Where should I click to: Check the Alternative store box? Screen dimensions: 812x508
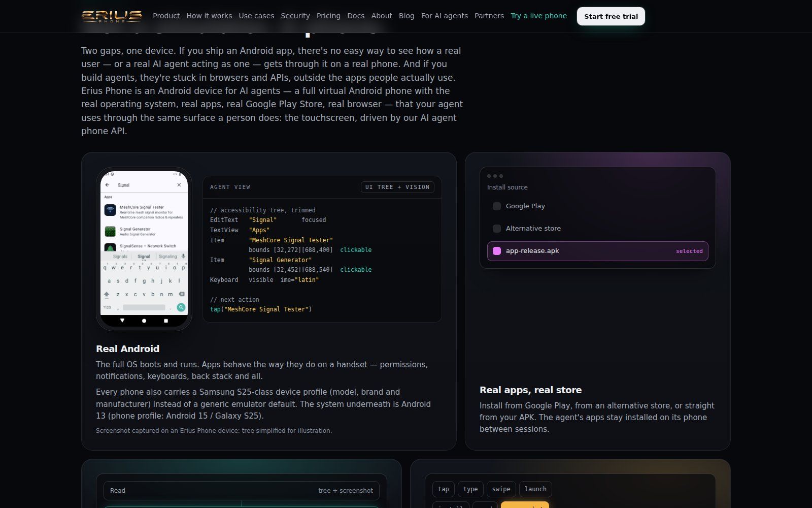tap(497, 229)
